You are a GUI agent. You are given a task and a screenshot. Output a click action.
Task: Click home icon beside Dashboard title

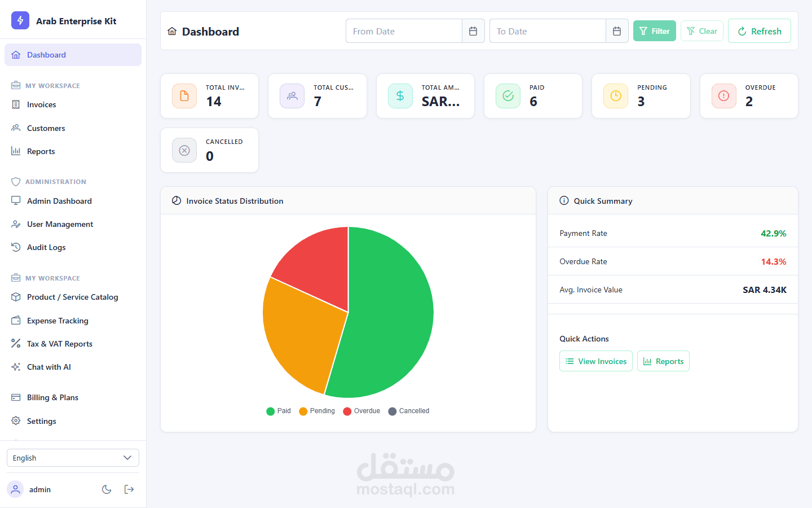click(172, 31)
